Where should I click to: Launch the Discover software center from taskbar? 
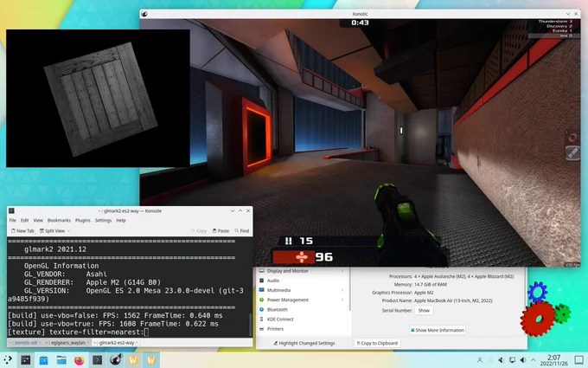pos(43,360)
